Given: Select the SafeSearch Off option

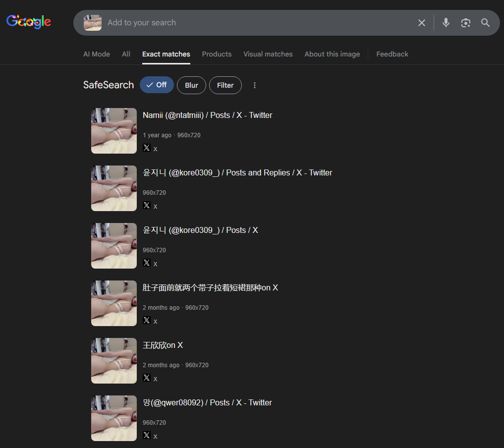Looking at the screenshot, I should [157, 85].
